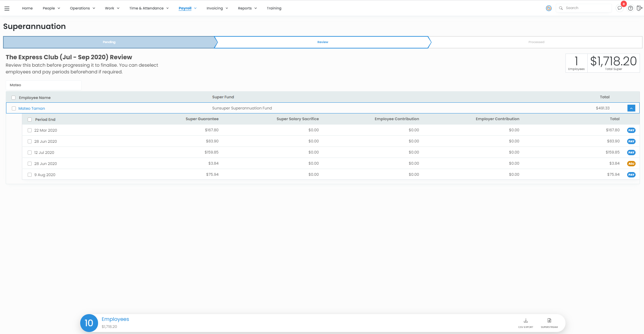Open the hamburger menu icon
This screenshot has height=334, width=644.
coord(7,8)
